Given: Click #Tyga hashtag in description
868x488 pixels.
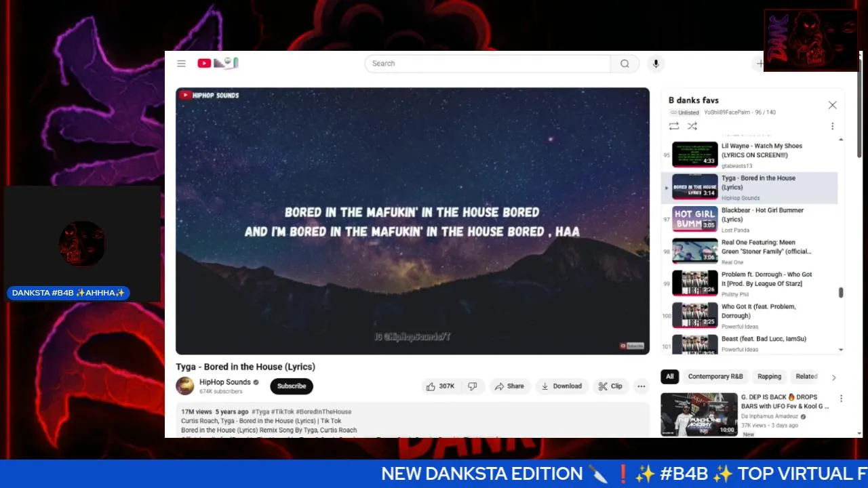Looking at the screenshot, I should pyautogui.click(x=260, y=411).
